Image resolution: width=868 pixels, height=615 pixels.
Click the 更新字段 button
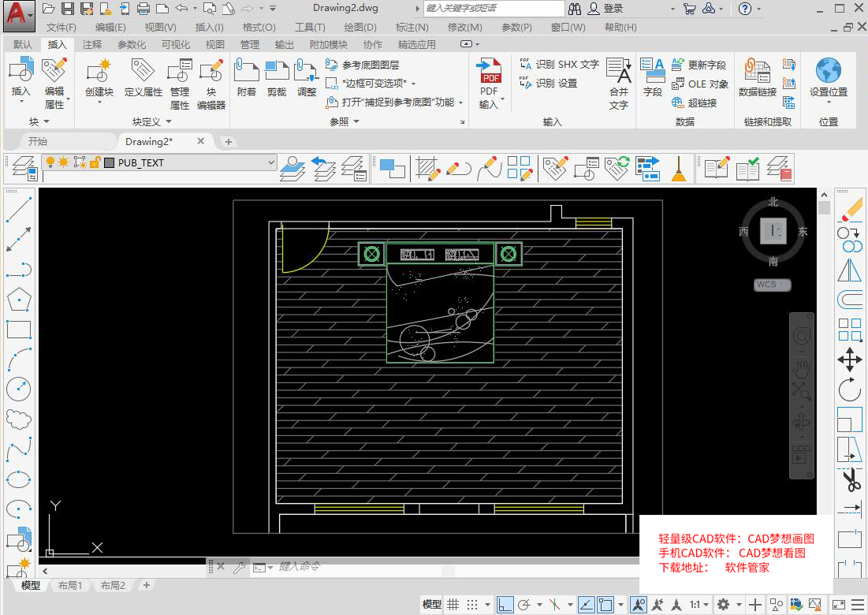tap(698, 65)
